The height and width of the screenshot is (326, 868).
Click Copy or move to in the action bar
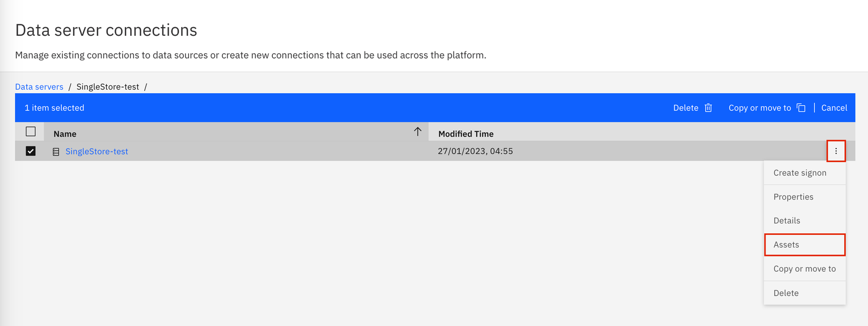759,107
